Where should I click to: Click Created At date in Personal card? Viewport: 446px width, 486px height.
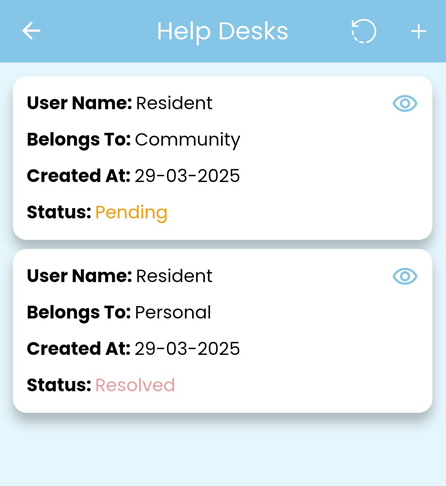pos(187,349)
